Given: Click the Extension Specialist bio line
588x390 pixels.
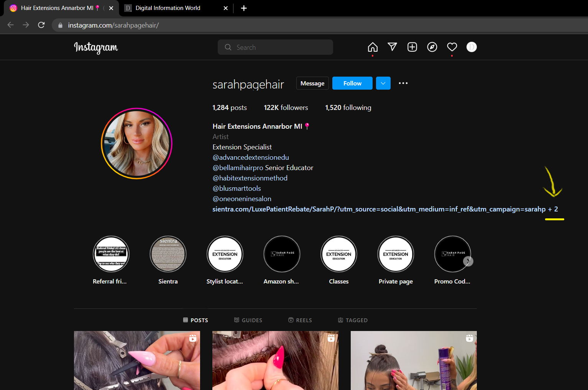Looking at the screenshot, I should click(242, 147).
